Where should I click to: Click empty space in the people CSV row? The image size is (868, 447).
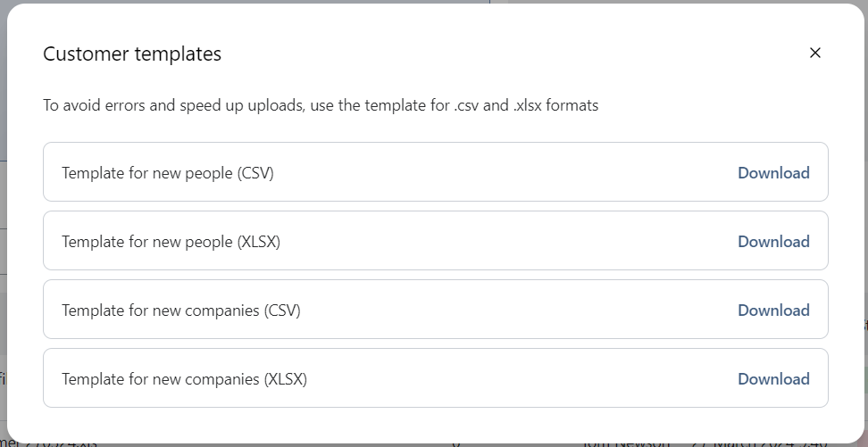[x=500, y=173]
